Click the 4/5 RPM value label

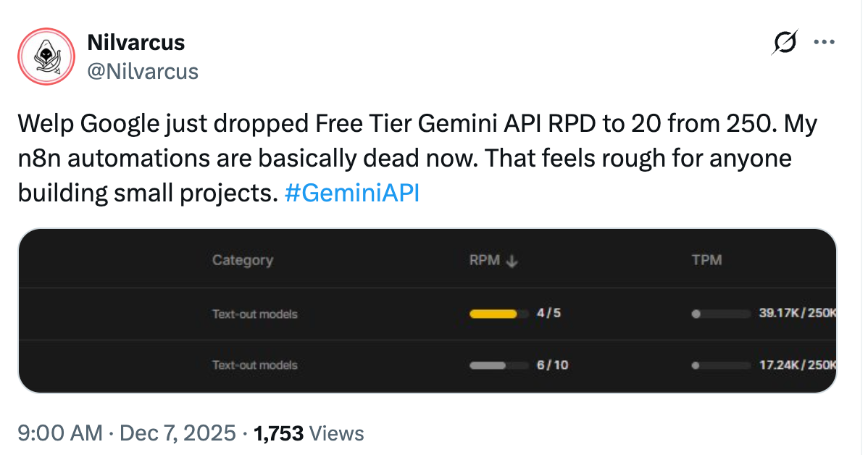(548, 314)
